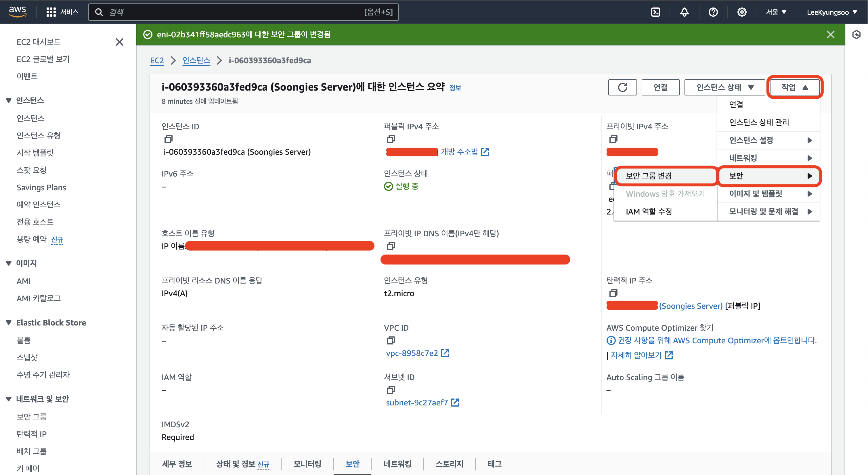Choose IAM 역할 수정 option
This screenshot has height=475, width=868.
click(x=666, y=212)
